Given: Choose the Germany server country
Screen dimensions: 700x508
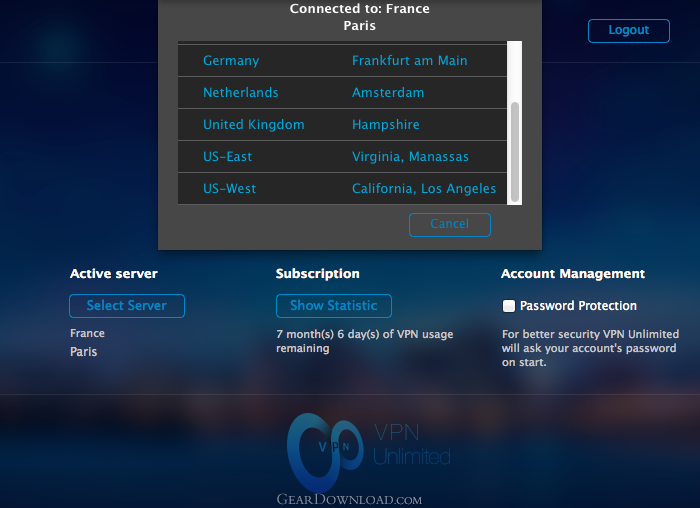Looking at the screenshot, I should (x=231, y=61).
